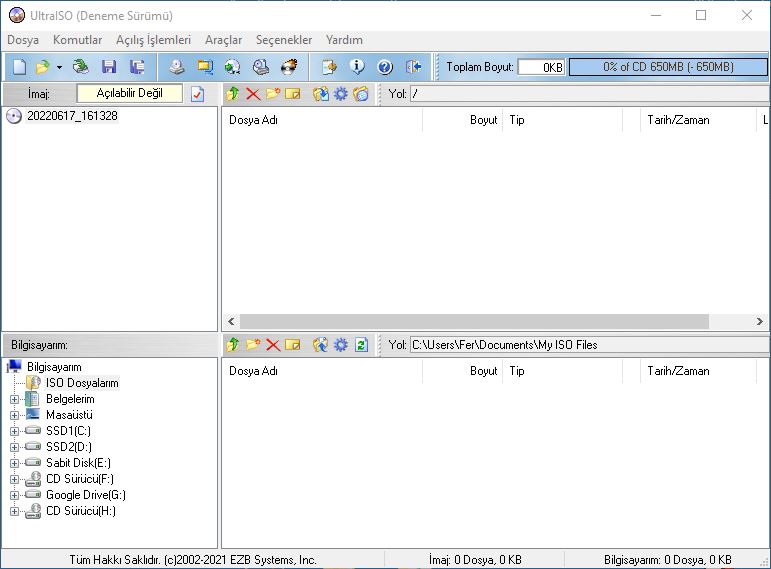Click the Toplam Boyut 0KB field
This screenshot has width=771, height=569.
click(x=541, y=67)
